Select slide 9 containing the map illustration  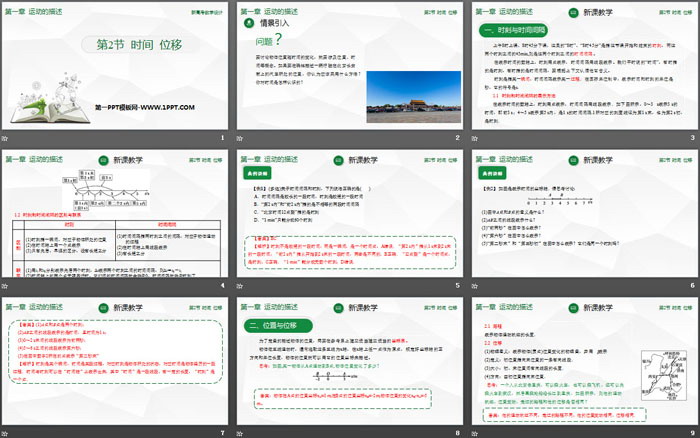coord(584,360)
